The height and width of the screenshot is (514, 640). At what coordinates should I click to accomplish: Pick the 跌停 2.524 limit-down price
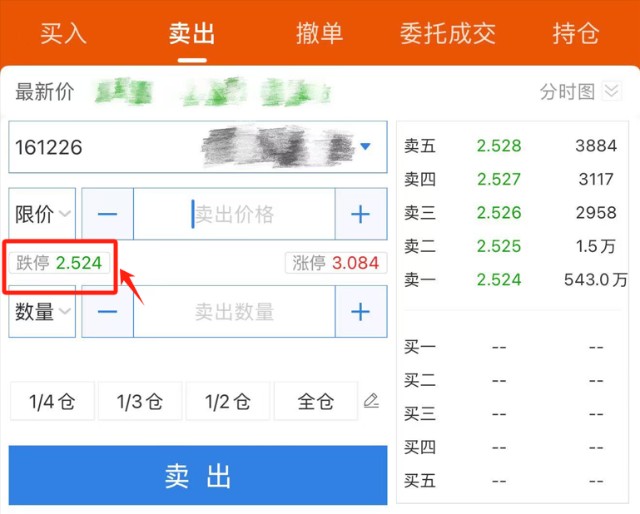click(59, 264)
